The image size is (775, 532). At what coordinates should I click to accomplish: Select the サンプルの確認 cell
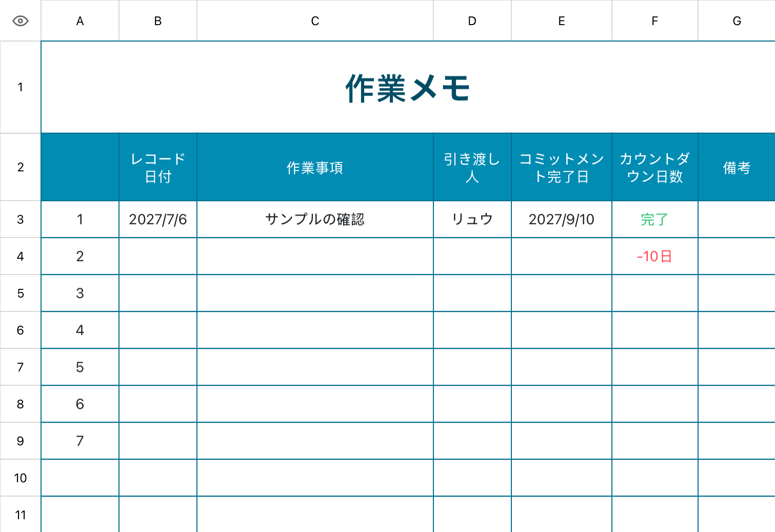point(315,220)
